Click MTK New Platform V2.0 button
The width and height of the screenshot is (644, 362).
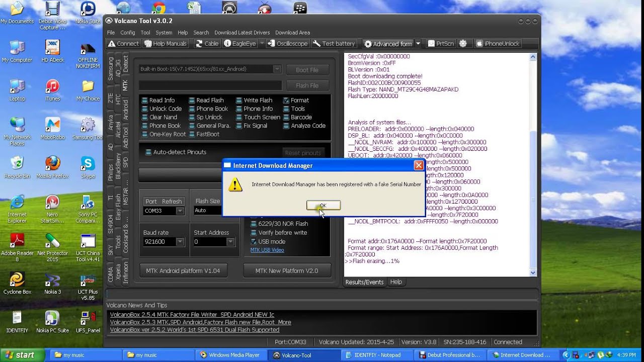pyautogui.click(x=287, y=270)
